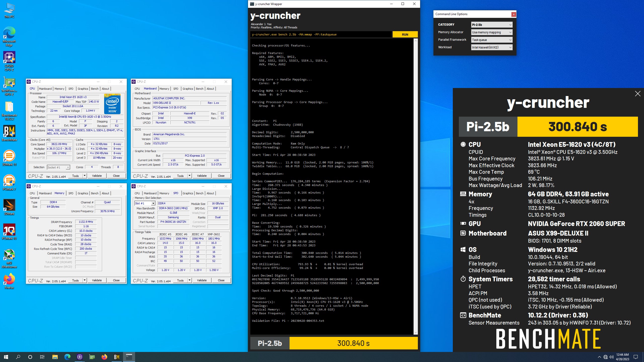
Task: Open CPUID CPU-Z desktop shortcut
Action: [x=9, y=61]
